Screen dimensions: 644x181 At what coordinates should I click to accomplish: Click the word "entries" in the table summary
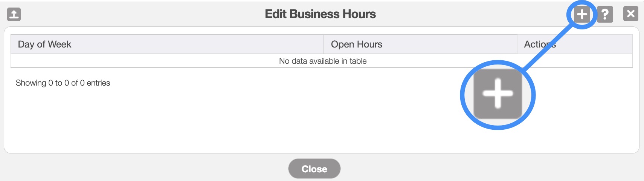point(98,83)
